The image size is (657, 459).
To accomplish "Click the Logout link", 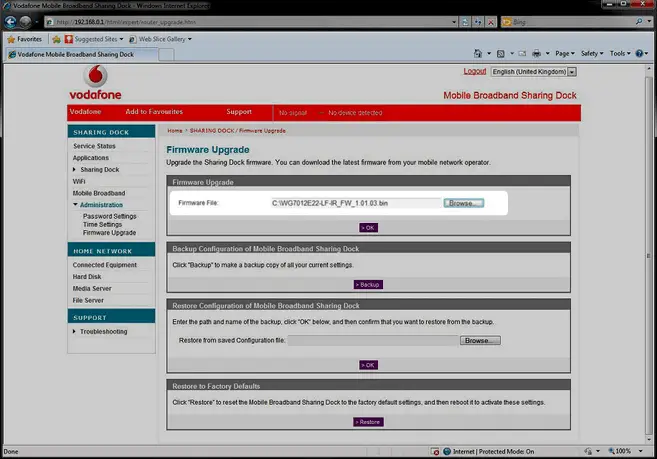I will (x=475, y=71).
